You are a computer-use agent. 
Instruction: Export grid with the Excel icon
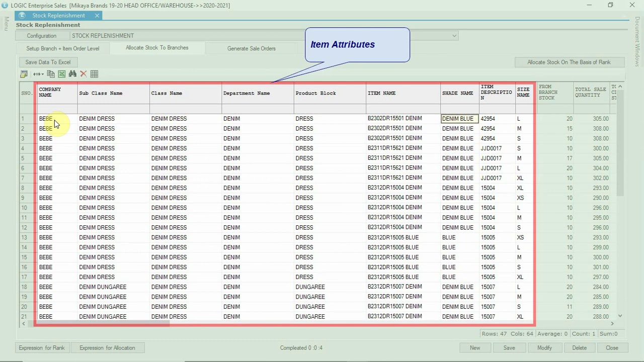click(61, 74)
